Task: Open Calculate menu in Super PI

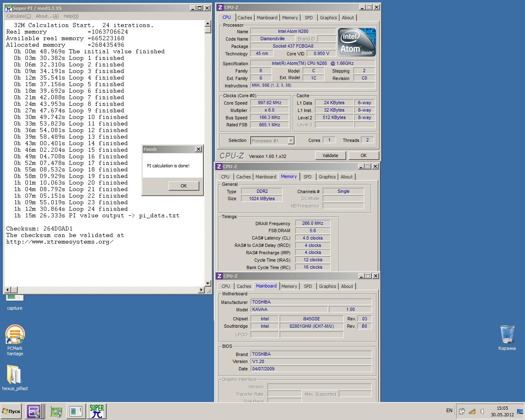Action: click(x=19, y=16)
